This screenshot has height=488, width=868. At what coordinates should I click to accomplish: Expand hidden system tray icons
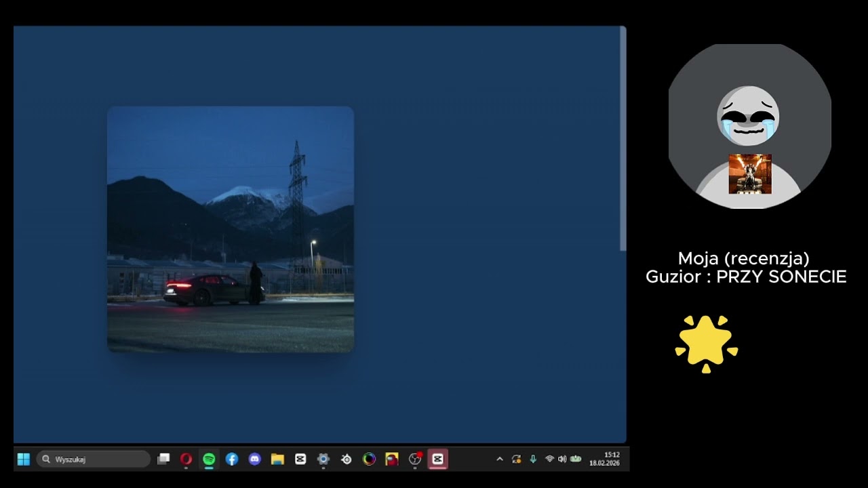(500, 460)
